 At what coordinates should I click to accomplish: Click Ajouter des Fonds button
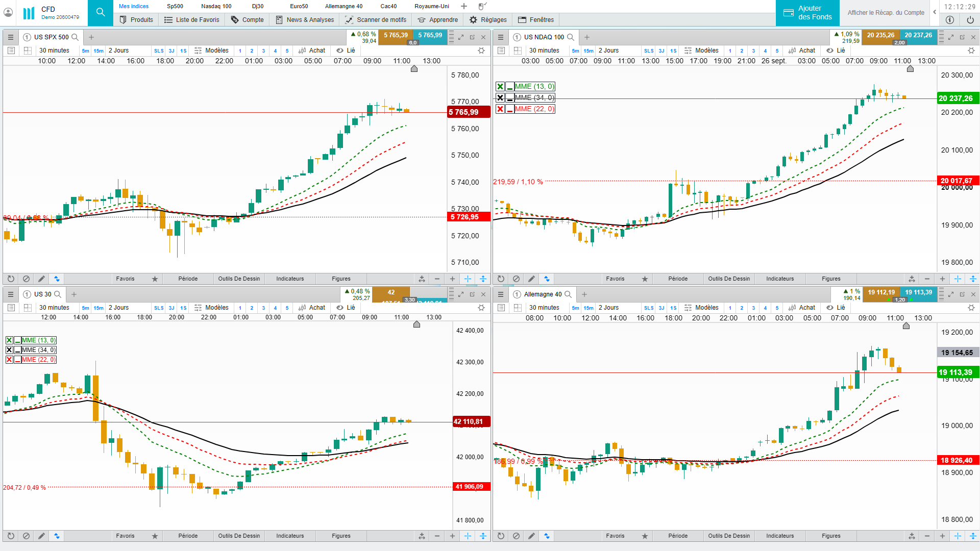tap(807, 13)
